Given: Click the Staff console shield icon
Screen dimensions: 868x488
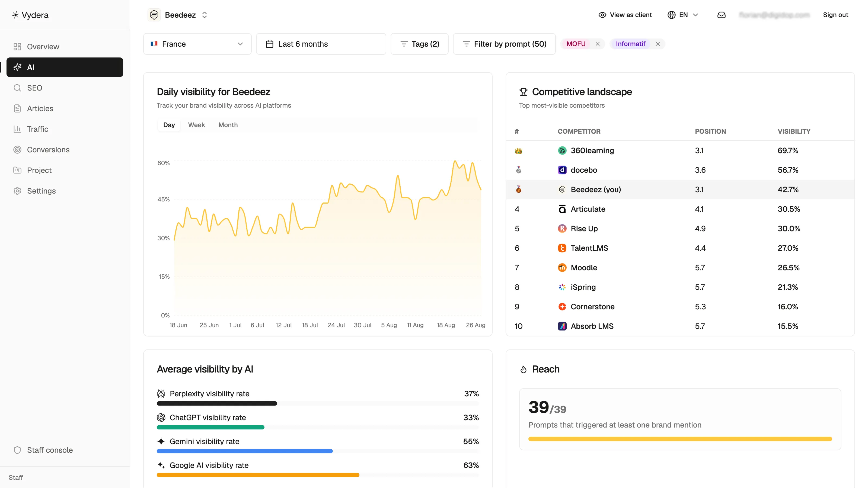Looking at the screenshot, I should point(17,450).
